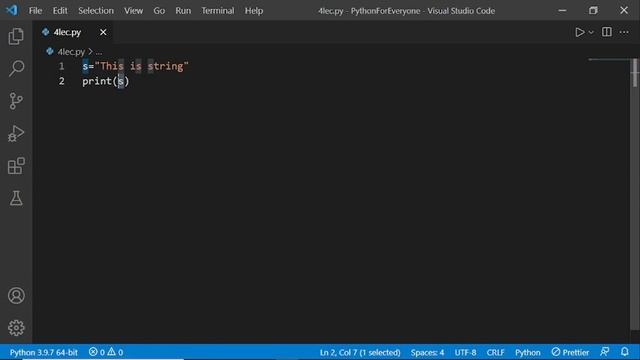This screenshot has width=640, height=360.
Task: Open the Manage gear icon
Action: point(16,328)
